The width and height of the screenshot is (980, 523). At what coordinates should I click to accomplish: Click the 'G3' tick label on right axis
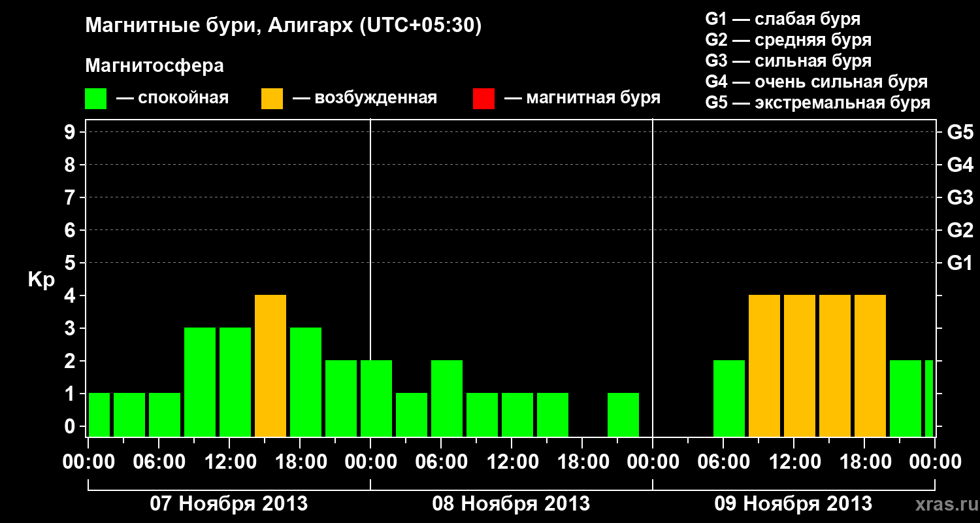pyautogui.click(x=960, y=197)
